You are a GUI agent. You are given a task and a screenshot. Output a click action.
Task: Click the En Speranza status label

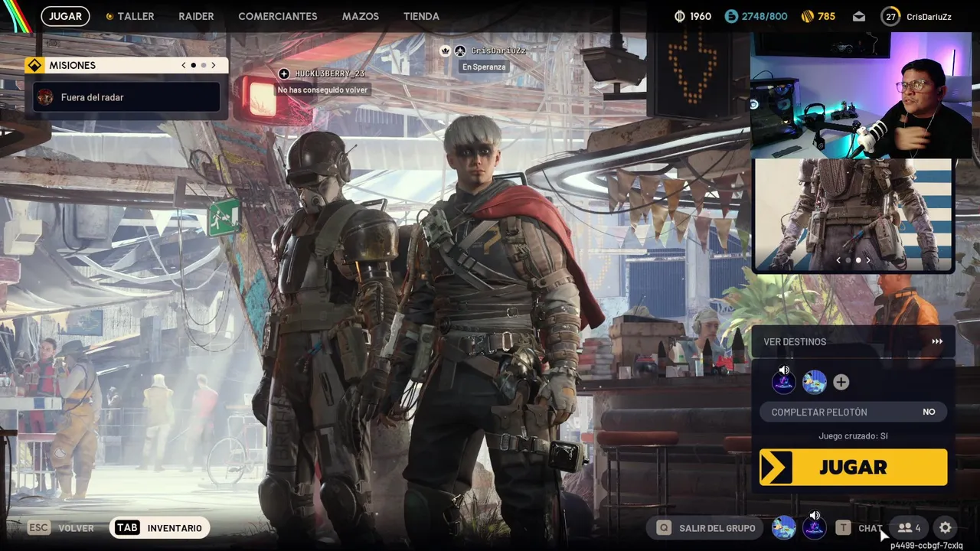[x=484, y=67]
